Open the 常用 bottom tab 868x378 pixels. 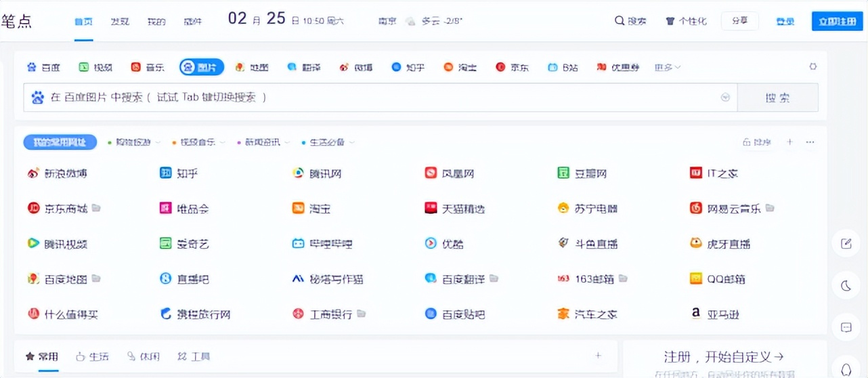pyautogui.click(x=42, y=356)
